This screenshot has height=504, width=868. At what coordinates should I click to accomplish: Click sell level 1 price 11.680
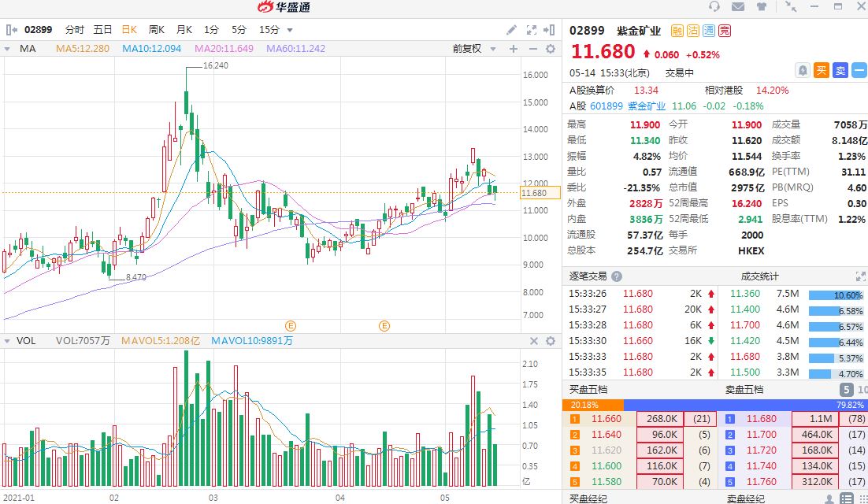click(761, 419)
